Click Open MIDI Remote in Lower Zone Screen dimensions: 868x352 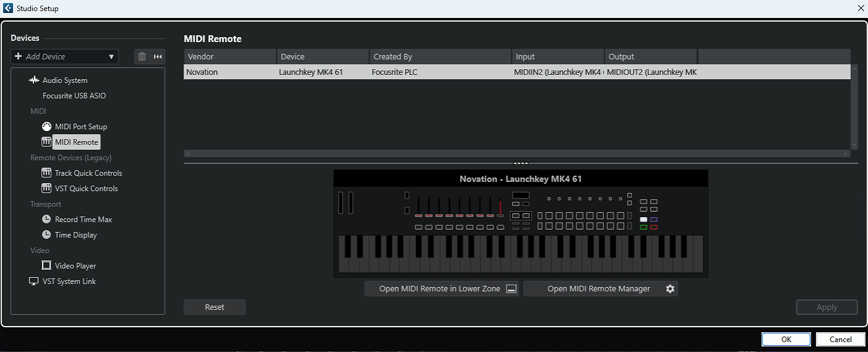point(442,289)
